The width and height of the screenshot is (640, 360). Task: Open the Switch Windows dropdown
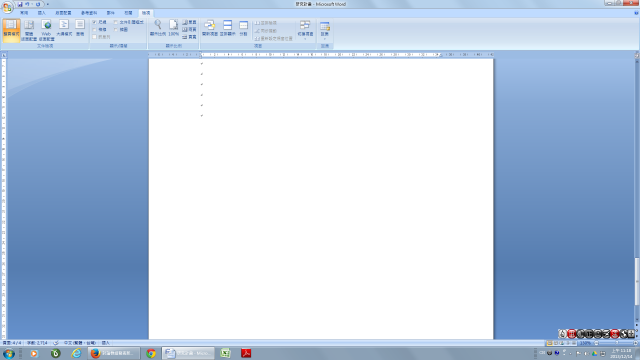(305, 30)
